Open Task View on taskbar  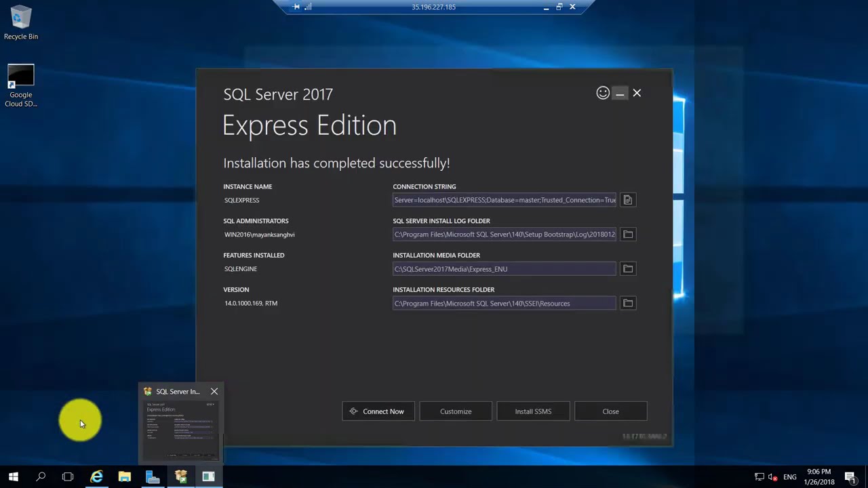point(68,477)
